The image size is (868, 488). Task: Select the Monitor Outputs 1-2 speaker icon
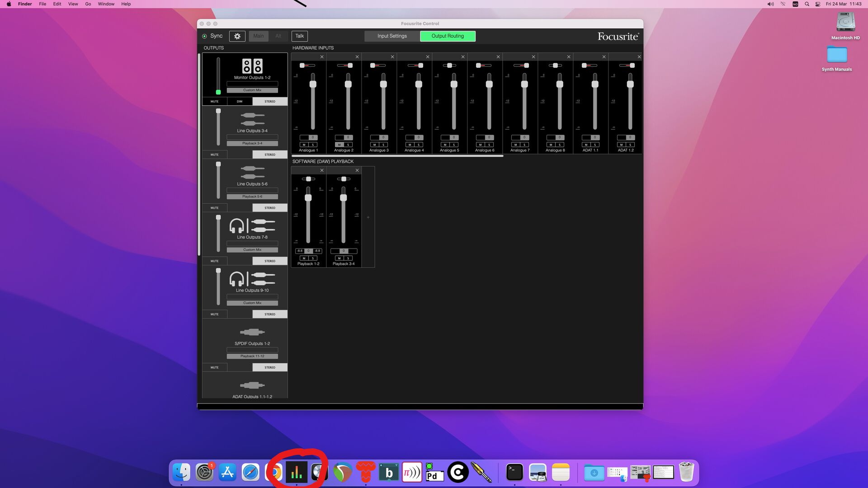click(252, 66)
